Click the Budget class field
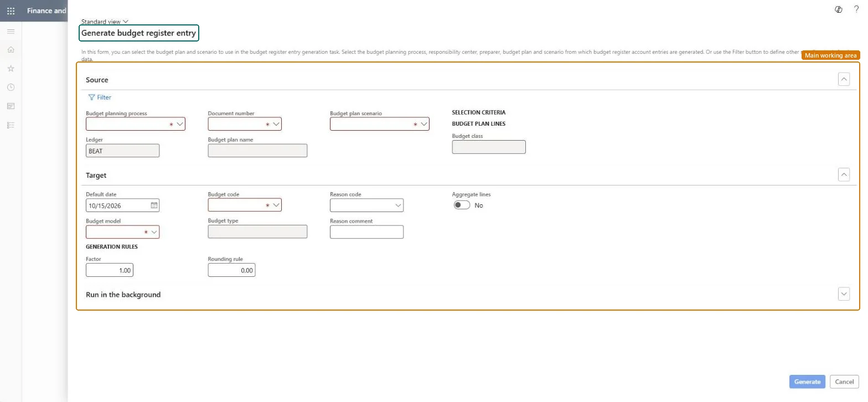 click(489, 147)
